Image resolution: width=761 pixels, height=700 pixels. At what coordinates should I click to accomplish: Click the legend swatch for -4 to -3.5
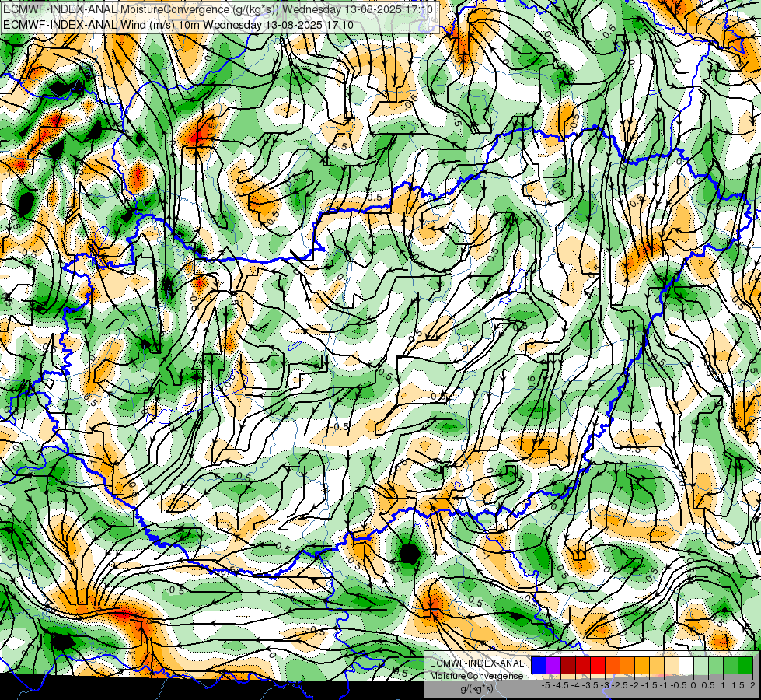583,665
